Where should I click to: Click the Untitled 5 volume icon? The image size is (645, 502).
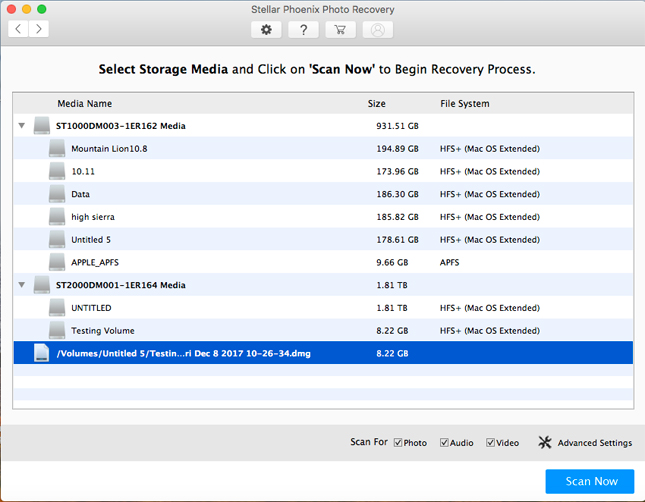(x=57, y=239)
